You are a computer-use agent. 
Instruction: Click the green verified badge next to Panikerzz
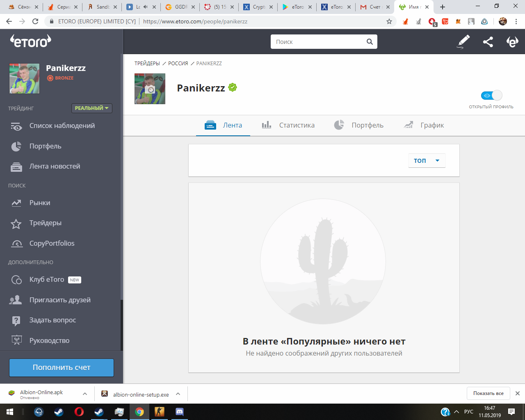point(233,87)
